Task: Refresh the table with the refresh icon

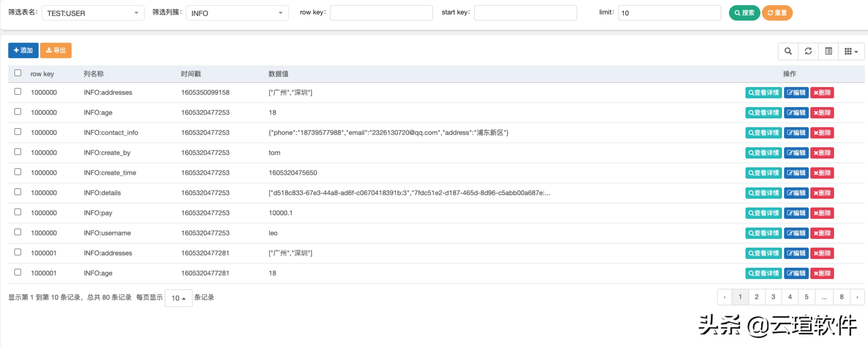Action: pos(808,51)
